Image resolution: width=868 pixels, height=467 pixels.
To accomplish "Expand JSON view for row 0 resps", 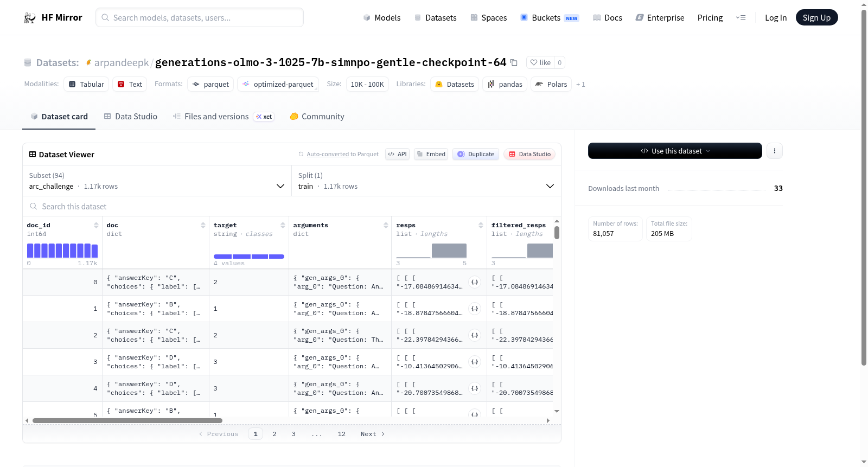I will (x=475, y=282).
